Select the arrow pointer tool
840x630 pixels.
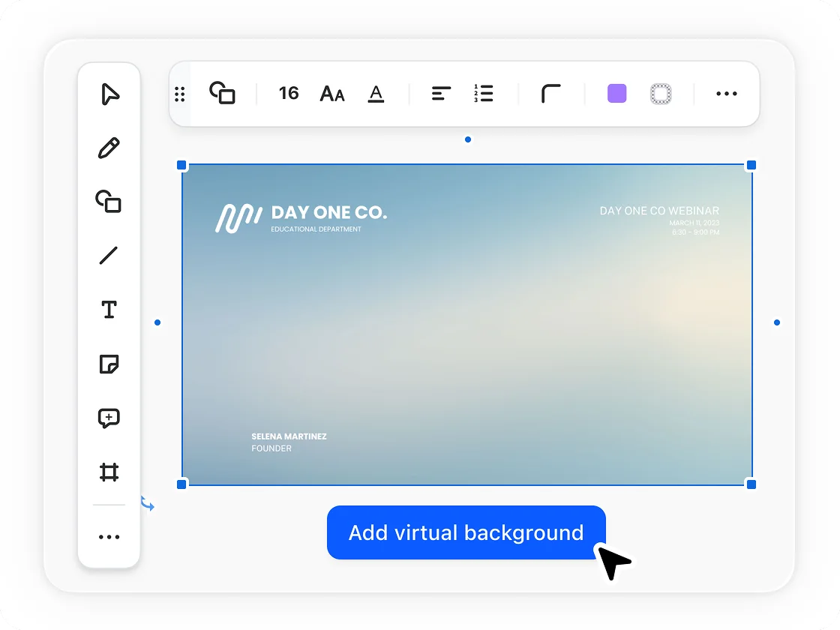pos(109,94)
